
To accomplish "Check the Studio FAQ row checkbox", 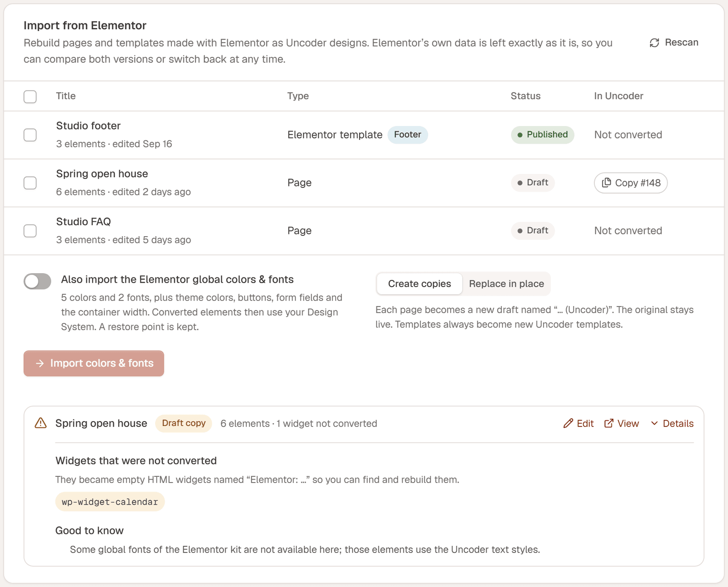I will coord(30,230).
